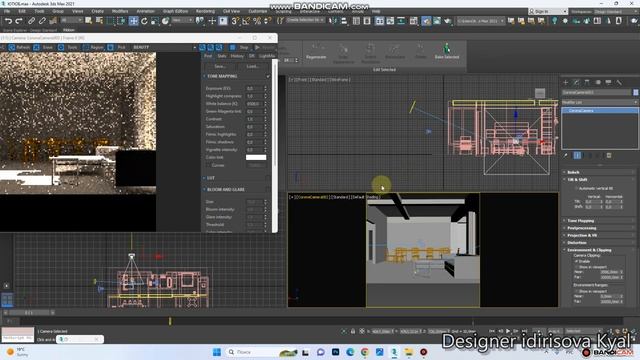
Task: Open the Utilities tab in command panel
Action: tap(619, 82)
